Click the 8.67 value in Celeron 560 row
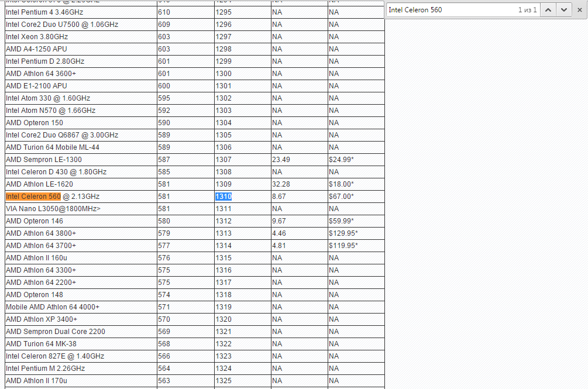This screenshot has height=389, width=588. point(279,197)
